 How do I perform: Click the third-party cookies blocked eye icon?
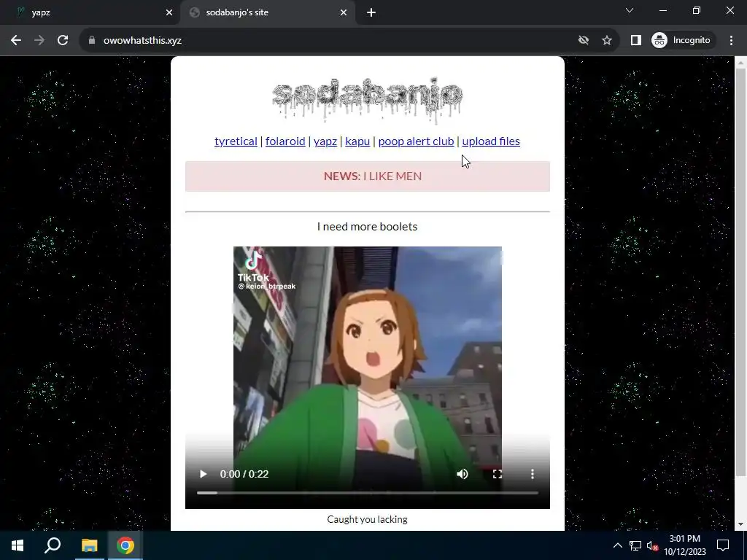coord(584,41)
